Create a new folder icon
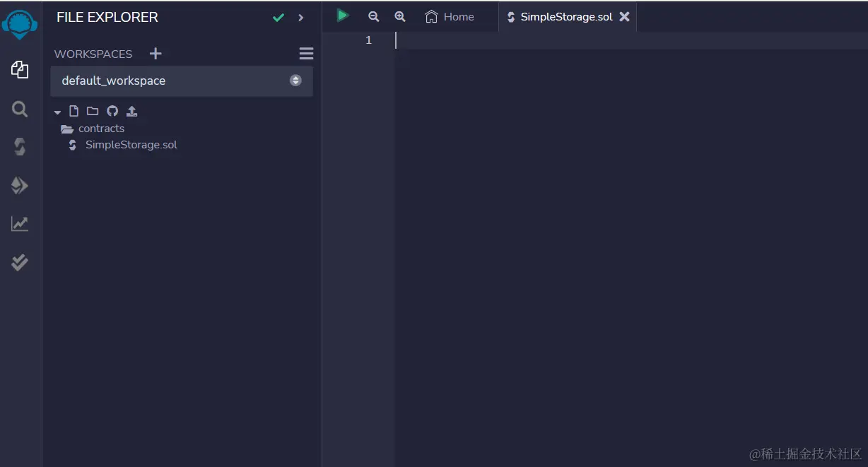The width and height of the screenshot is (868, 467). click(x=93, y=111)
